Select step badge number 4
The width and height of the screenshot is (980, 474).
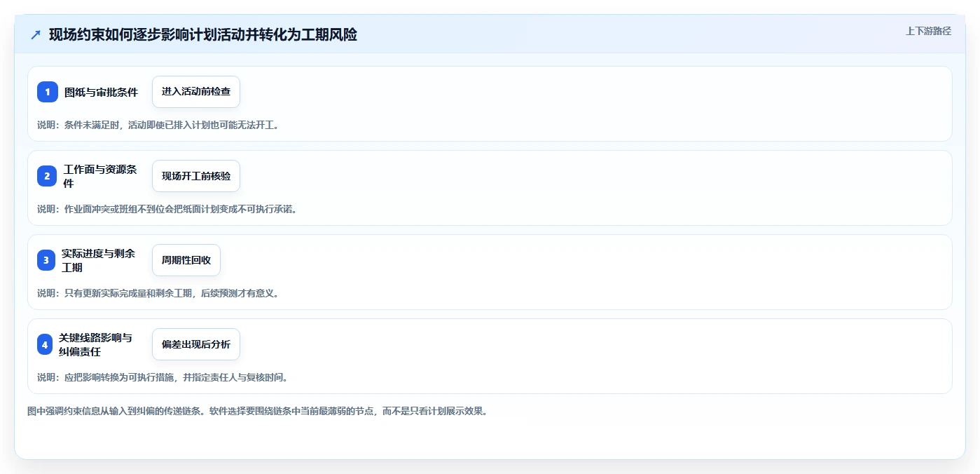[45, 344]
